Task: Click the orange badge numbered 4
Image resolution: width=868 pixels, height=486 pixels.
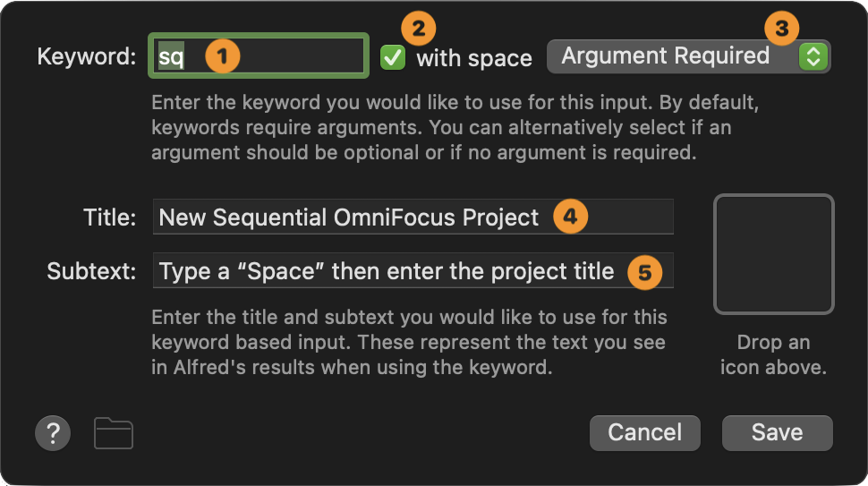Action: click(570, 217)
